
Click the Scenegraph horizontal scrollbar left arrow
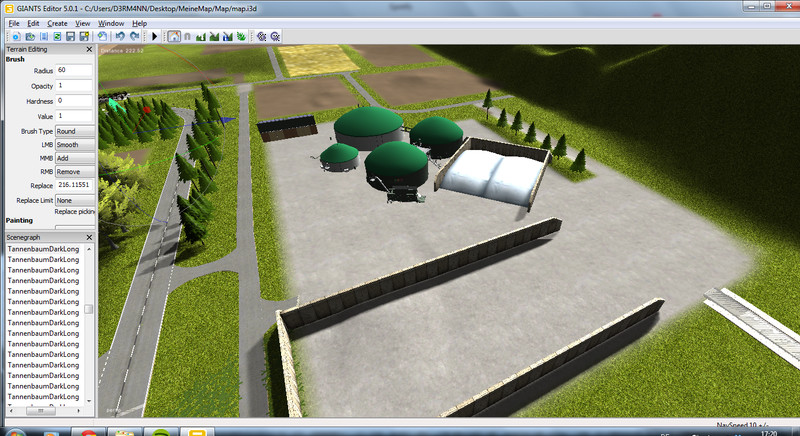[11, 411]
